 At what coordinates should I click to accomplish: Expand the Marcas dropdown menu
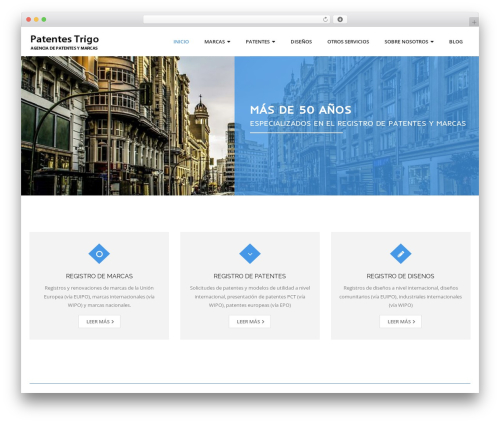(x=217, y=42)
